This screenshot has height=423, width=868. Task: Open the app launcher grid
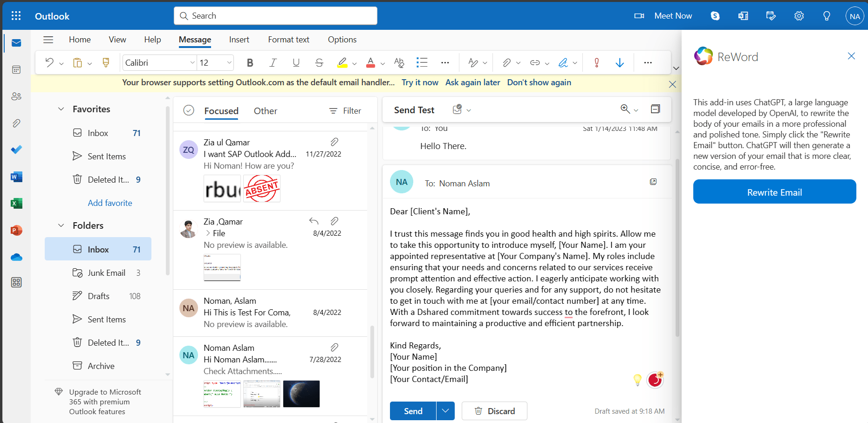(16, 16)
